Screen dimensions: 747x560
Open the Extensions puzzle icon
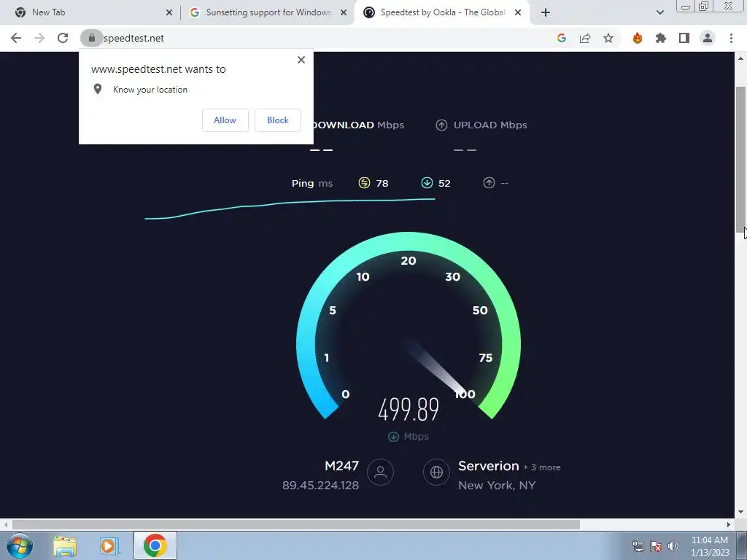[661, 38]
